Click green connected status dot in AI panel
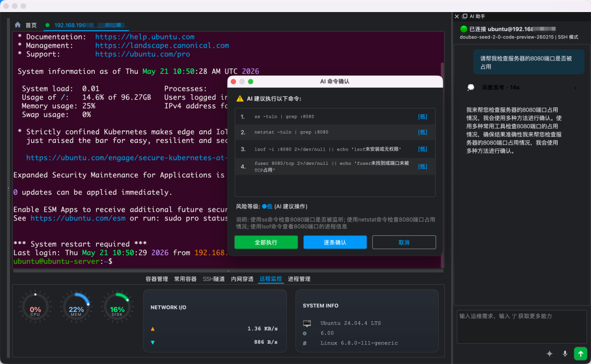Viewport: 591px width, 364px height. [463, 29]
